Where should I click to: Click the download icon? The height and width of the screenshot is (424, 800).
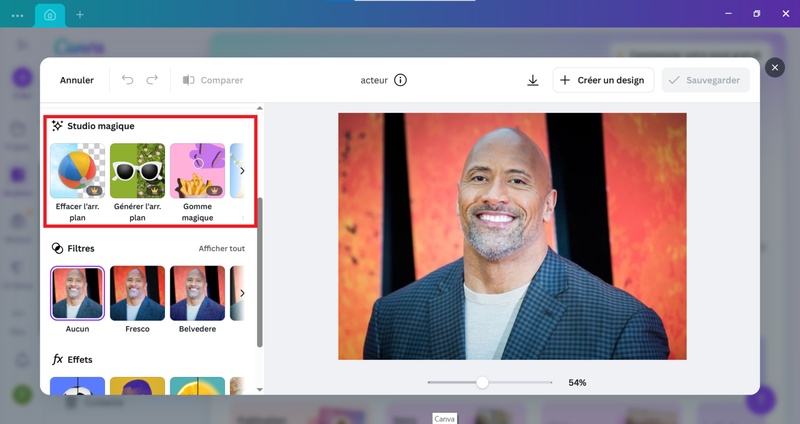[533, 80]
